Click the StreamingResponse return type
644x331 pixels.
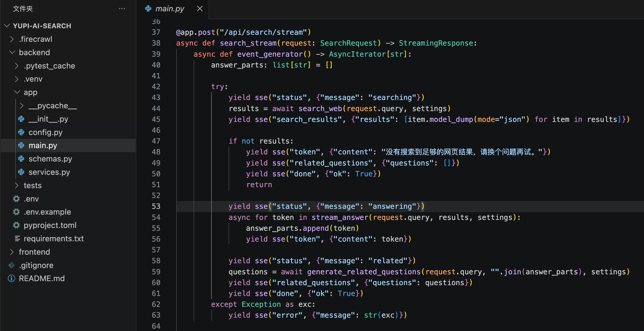pos(436,43)
